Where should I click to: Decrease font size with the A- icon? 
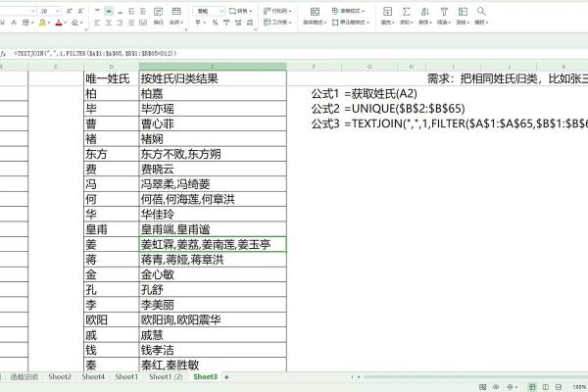(80, 11)
